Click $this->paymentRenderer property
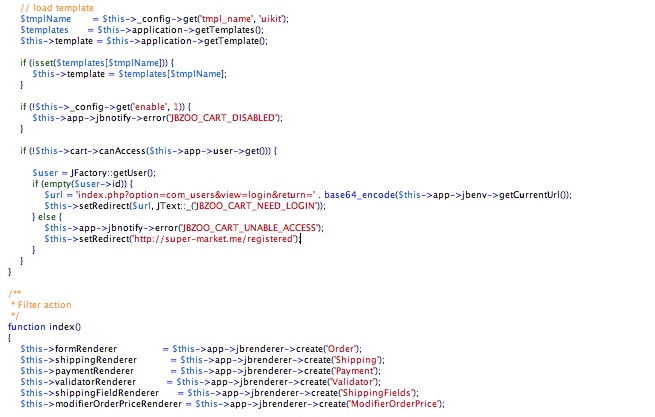This screenshot has width=655, height=417. coord(77,371)
